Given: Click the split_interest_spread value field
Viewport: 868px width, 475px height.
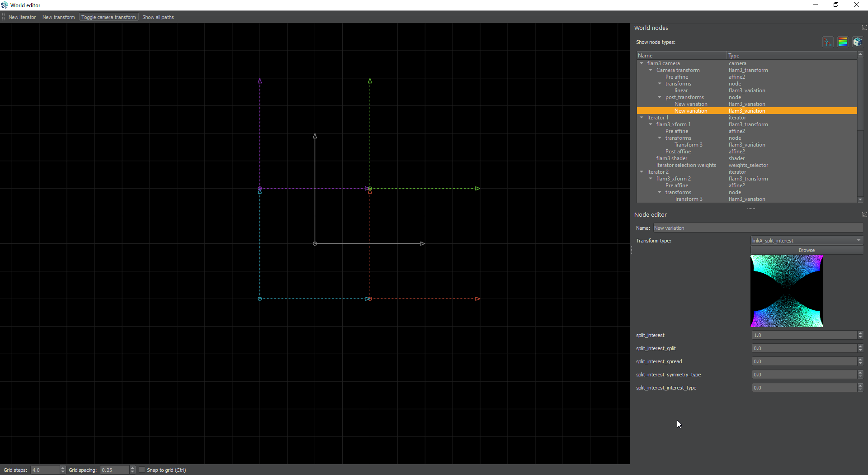Looking at the screenshot, I should [x=805, y=361].
